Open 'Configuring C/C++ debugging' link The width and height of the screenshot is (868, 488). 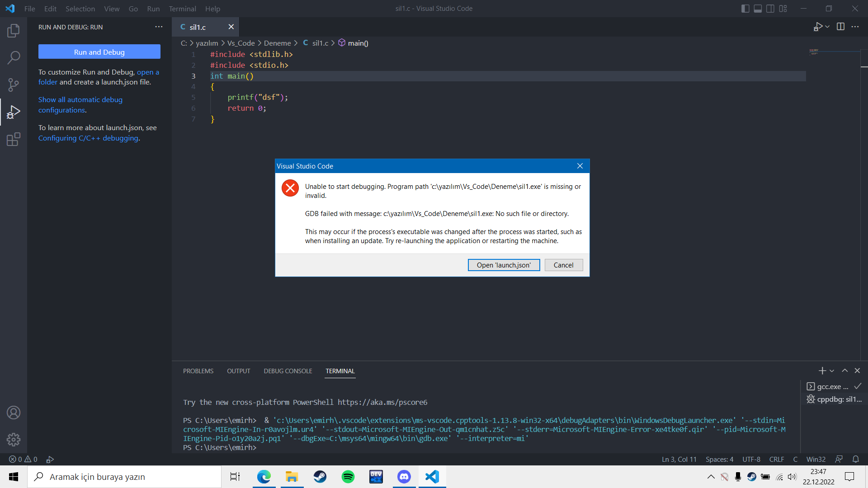pyautogui.click(x=88, y=138)
